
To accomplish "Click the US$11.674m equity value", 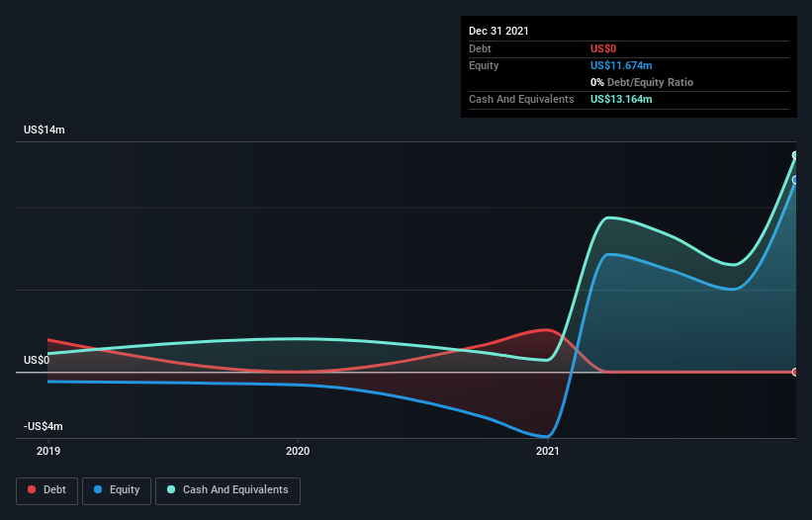I will [621, 65].
